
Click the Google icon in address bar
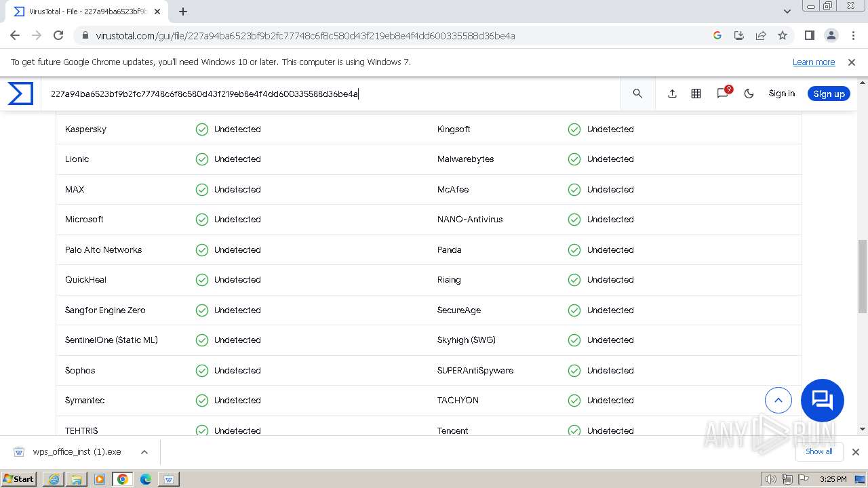point(717,35)
